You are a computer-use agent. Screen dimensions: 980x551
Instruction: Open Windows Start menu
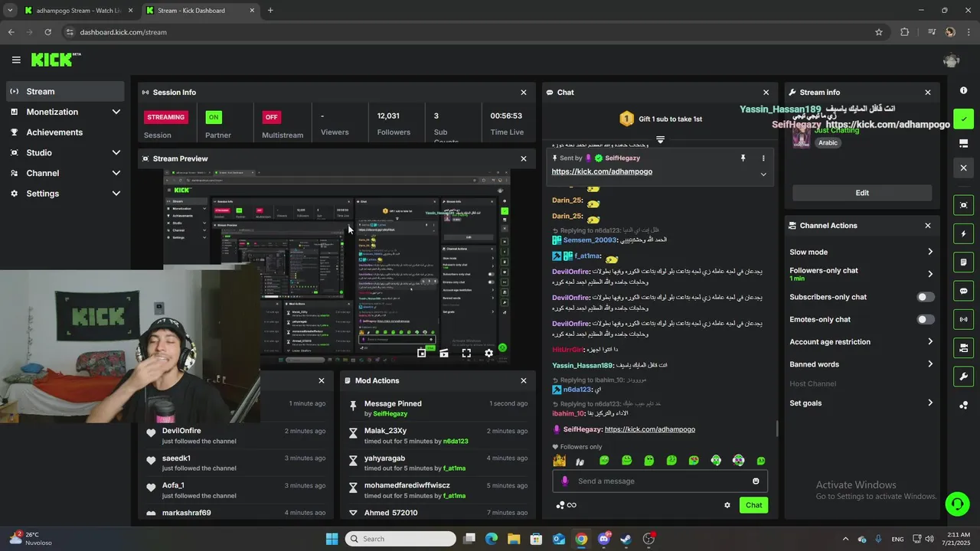tap(332, 539)
